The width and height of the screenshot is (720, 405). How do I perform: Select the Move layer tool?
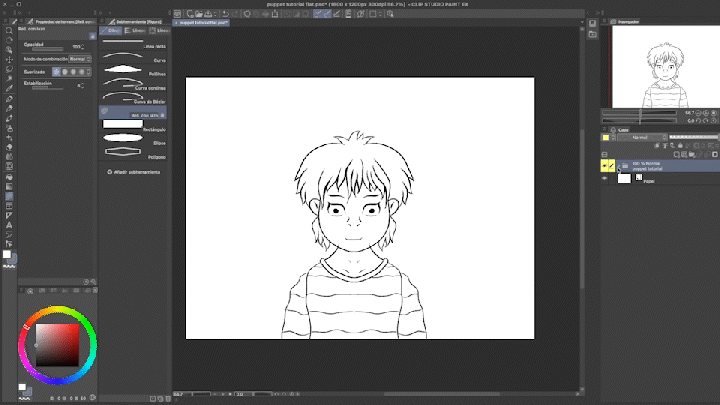pyautogui.click(x=9, y=59)
